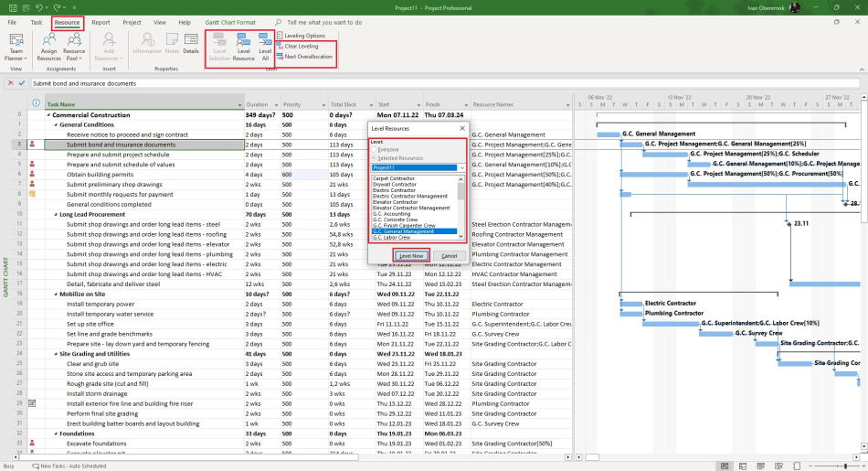
Task: Open the Task Name column filter dropdown
Action: click(239, 105)
